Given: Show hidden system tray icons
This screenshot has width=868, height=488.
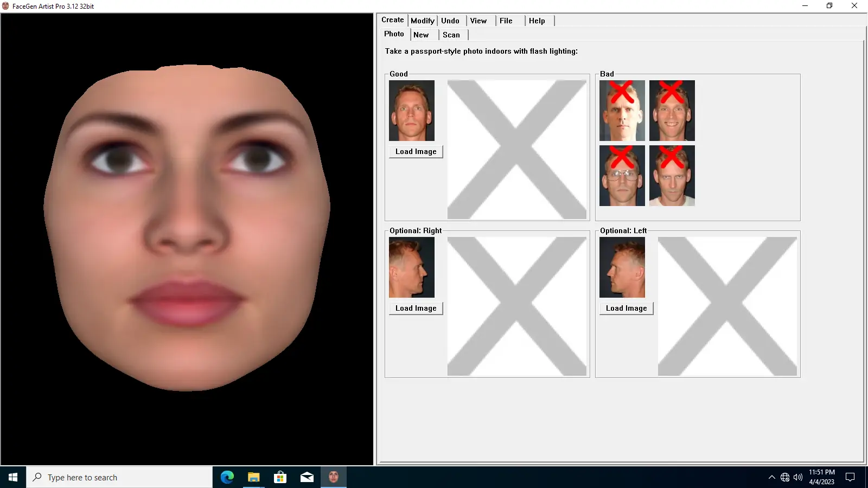Looking at the screenshot, I should pos(771,477).
